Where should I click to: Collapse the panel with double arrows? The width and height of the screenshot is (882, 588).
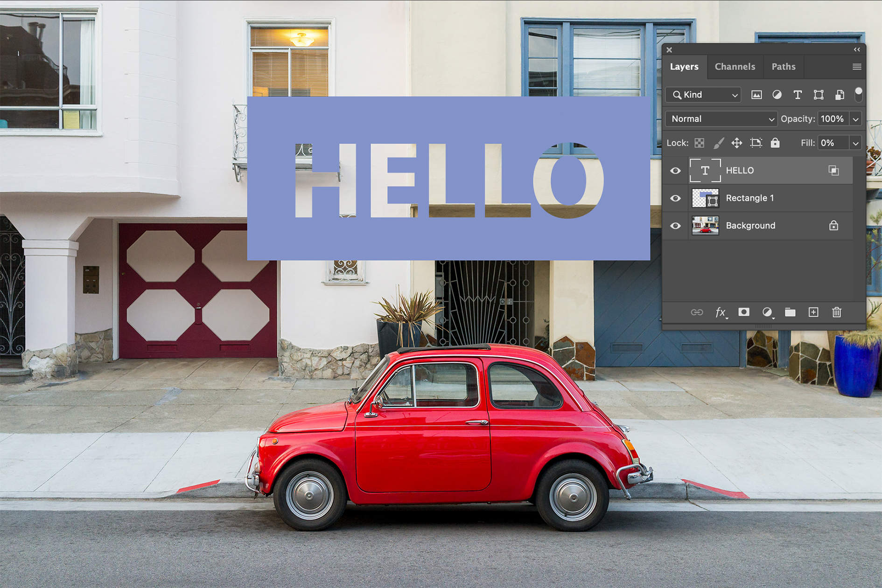pyautogui.click(x=857, y=49)
